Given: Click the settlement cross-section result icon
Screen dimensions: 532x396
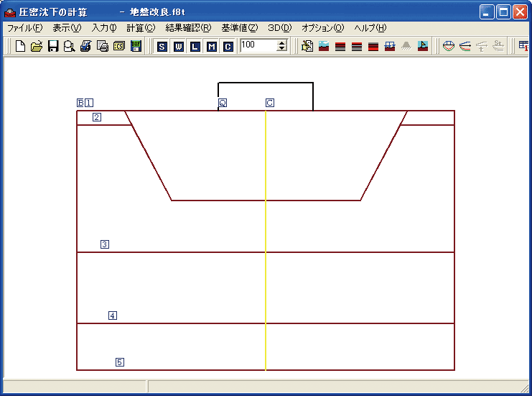Looking at the screenshot, I should [x=449, y=46].
